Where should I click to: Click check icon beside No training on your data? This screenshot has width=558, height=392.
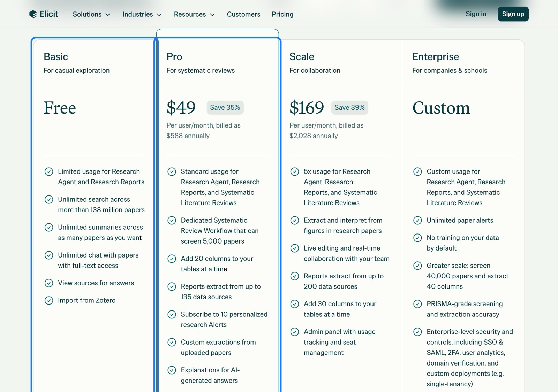(x=417, y=238)
